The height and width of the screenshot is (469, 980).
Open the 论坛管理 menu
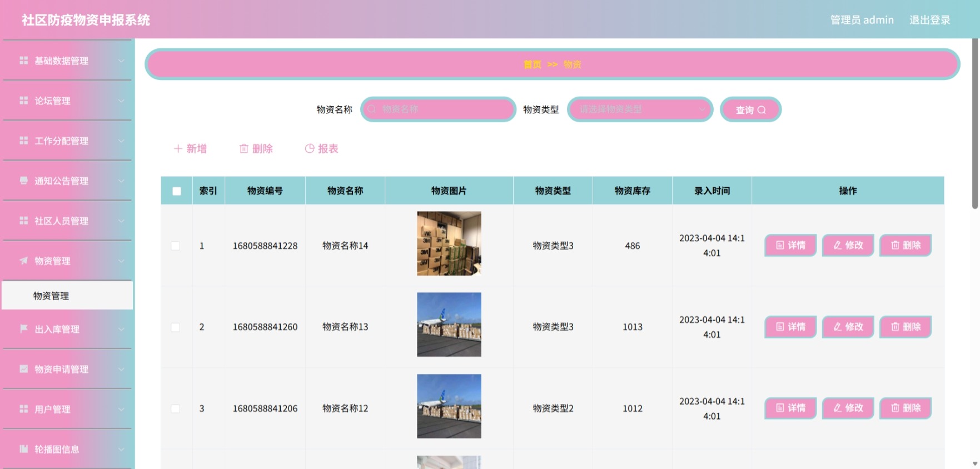click(x=67, y=101)
